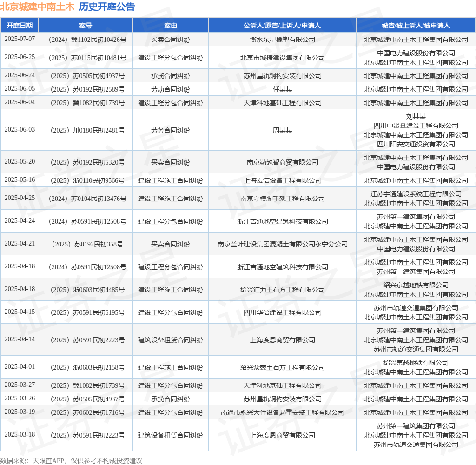
Task: Click case number (2025)浙0110民初9566号
Action: click(x=87, y=180)
